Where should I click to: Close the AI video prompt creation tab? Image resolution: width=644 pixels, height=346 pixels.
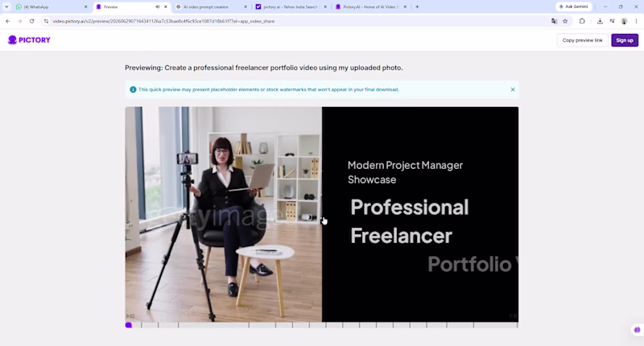pos(246,6)
